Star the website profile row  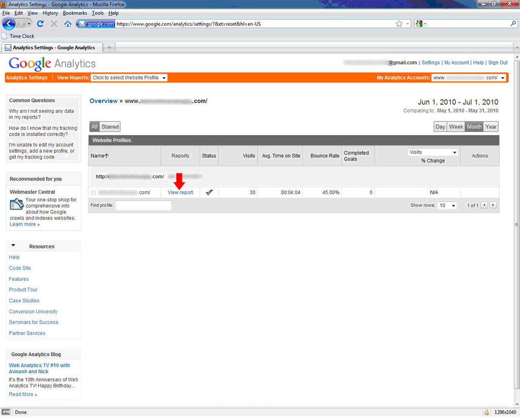tap(93, 192)
